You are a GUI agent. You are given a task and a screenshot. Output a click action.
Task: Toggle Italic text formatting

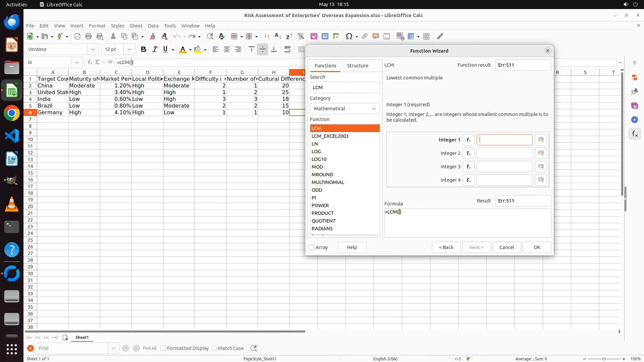[155, 50]
